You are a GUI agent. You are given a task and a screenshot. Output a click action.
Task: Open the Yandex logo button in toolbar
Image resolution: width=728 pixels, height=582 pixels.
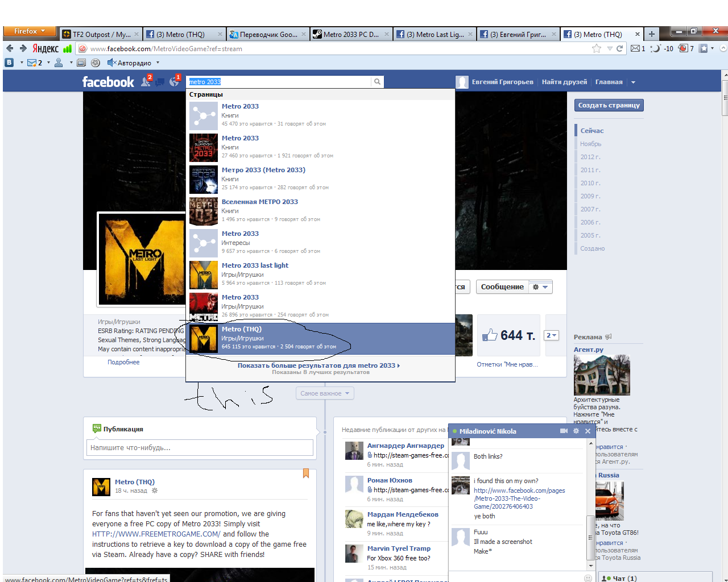[x=45, y=49]
